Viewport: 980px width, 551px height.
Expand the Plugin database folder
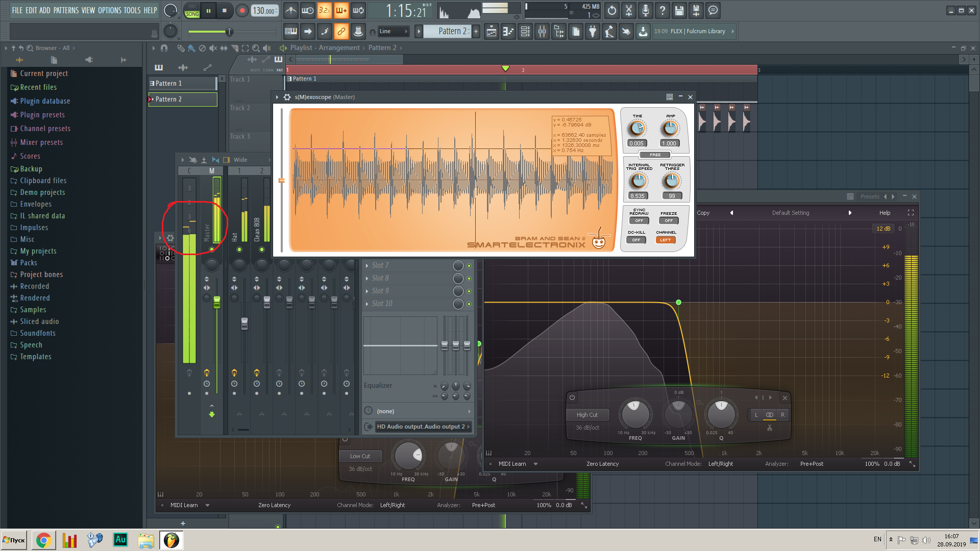point(45,101)
